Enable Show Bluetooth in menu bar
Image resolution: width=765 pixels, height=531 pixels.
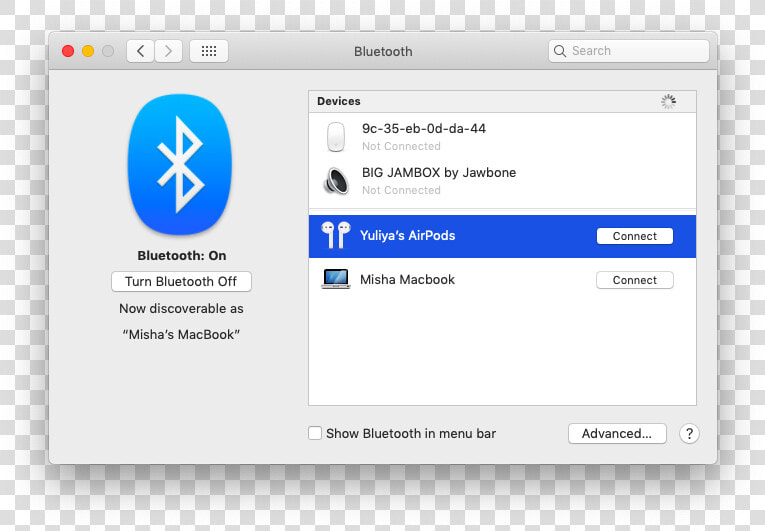click(x=315, y=433)
